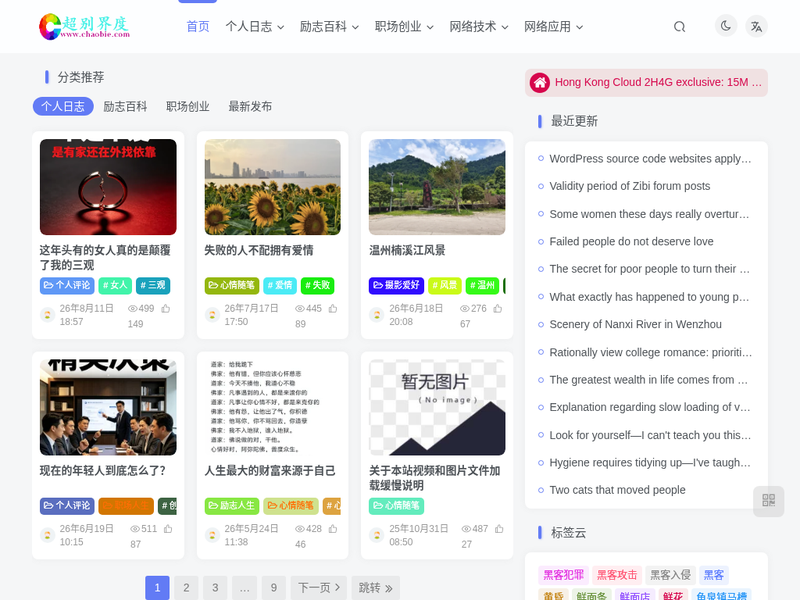Click author avatar beside 26年6月19日
800x600 pixels.
(x=47, y=535)
